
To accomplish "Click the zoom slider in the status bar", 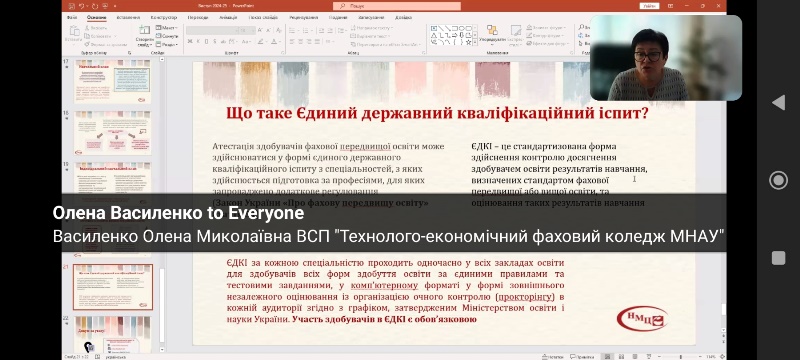I will [x=681, y=356].
